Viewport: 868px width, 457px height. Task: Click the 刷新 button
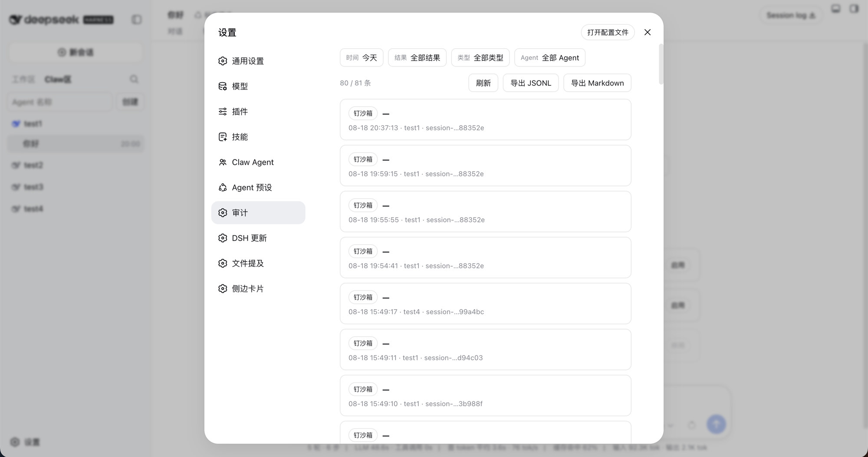click(483, 83)
